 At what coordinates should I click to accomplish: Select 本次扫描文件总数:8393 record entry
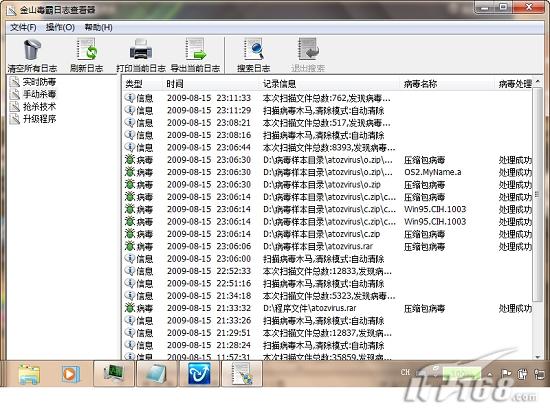pyautogui.click(x=329, y=148)
